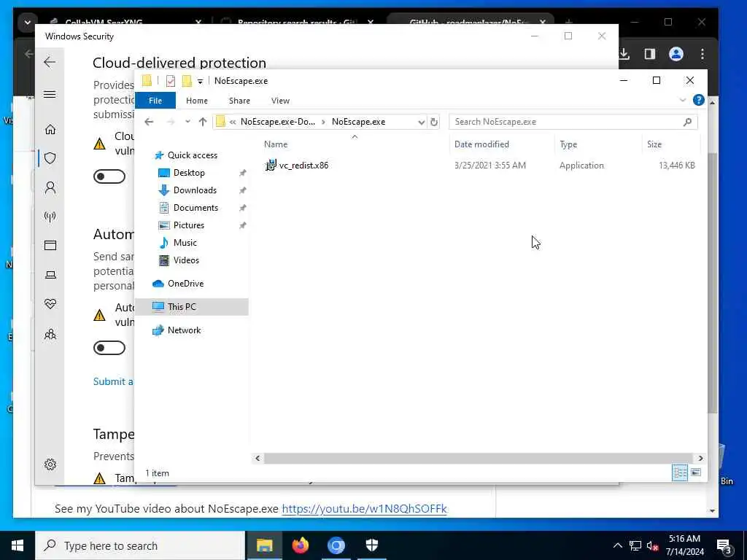Click the Explorer back navigation arrow
Image resolution: width=747 pixels, height=560 pixels.
click(149, 122)
